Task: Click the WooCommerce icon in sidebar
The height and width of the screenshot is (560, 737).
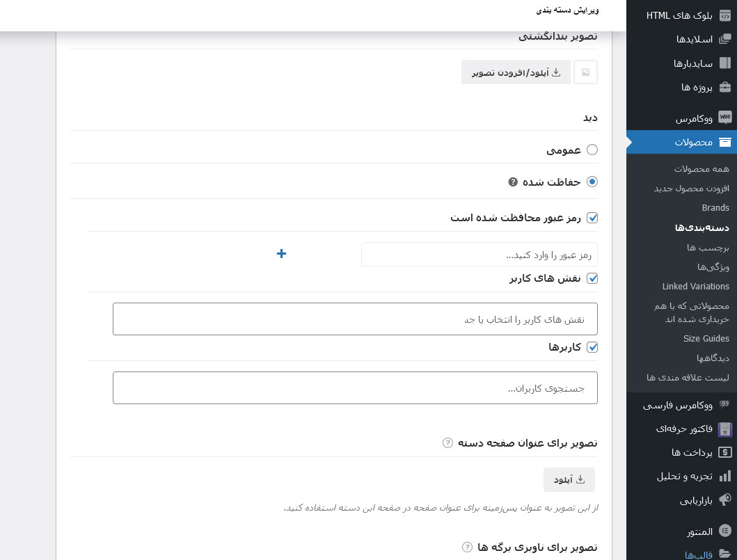Action: (724, 118)
